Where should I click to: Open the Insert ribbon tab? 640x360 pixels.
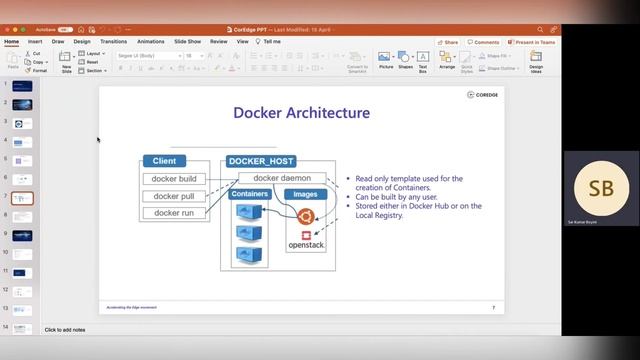pyautogui.click(x=35, y=42)
